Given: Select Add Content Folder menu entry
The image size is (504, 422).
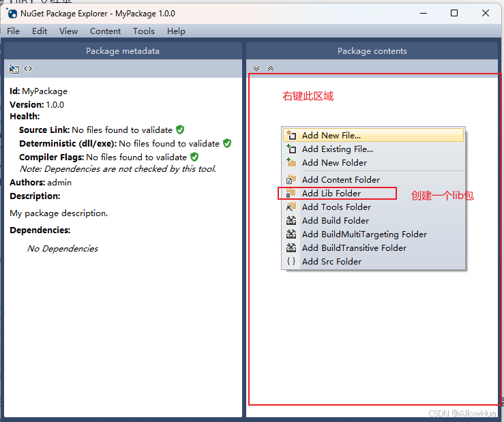Looking at the screenshot, I should [x=374, y=179].
